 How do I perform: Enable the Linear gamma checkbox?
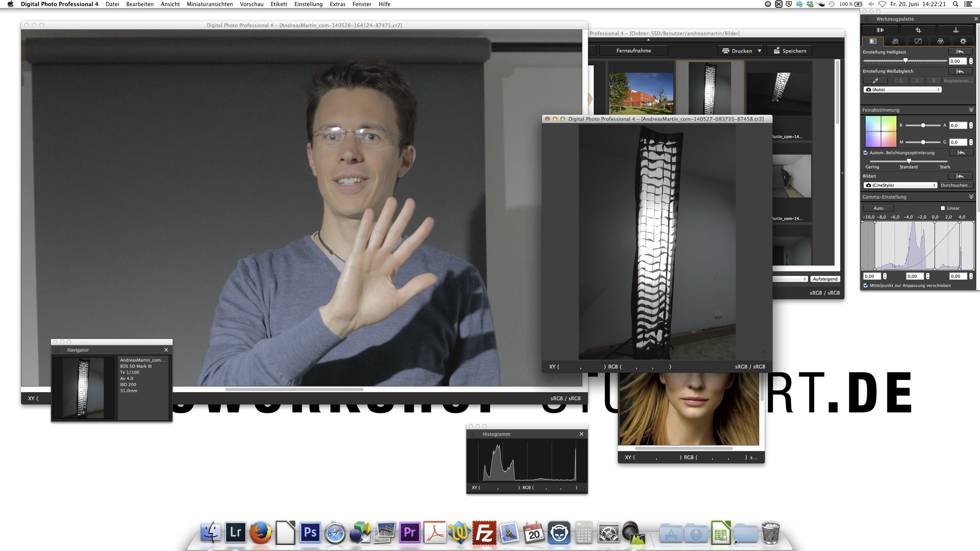click(x=943, y=208)
